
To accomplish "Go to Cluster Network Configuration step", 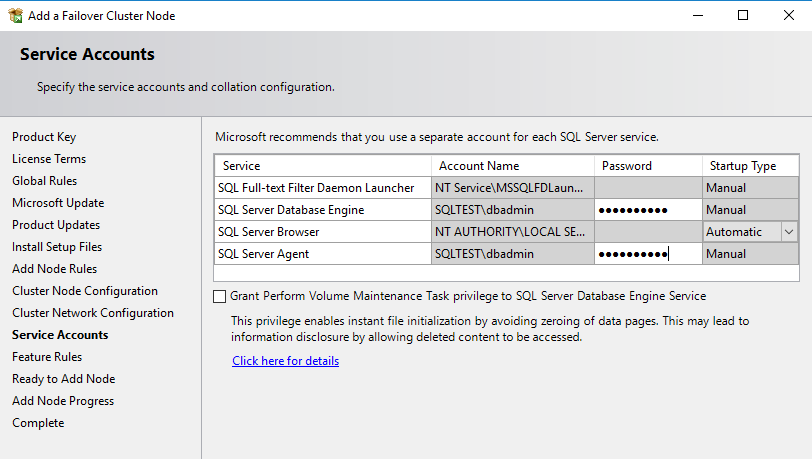I will (x=93, y=313).
